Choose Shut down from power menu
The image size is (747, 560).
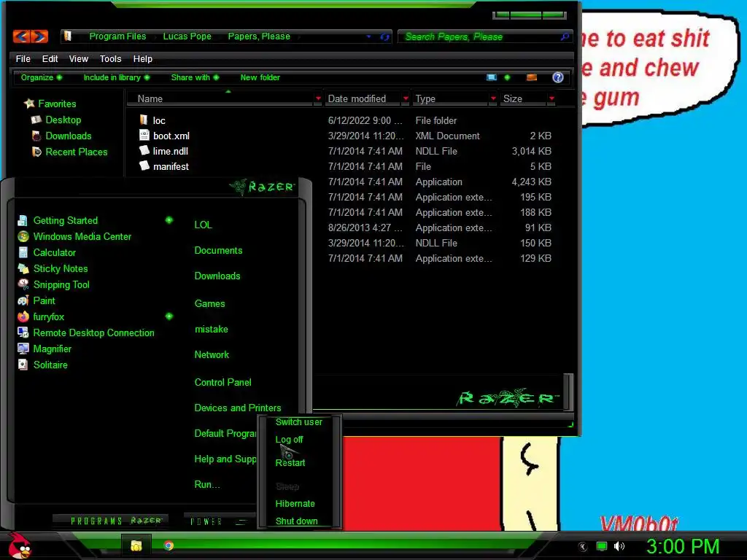(x=296, y=521)
